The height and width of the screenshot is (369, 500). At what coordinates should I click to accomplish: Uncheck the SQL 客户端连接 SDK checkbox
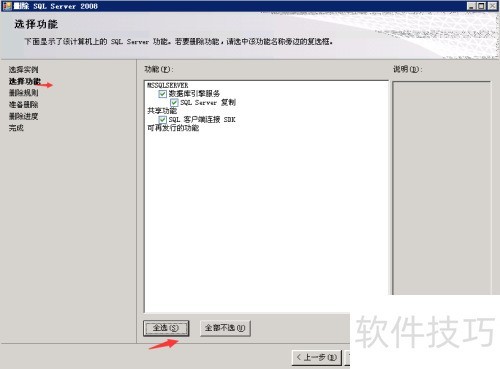click(x=162, y=120)
